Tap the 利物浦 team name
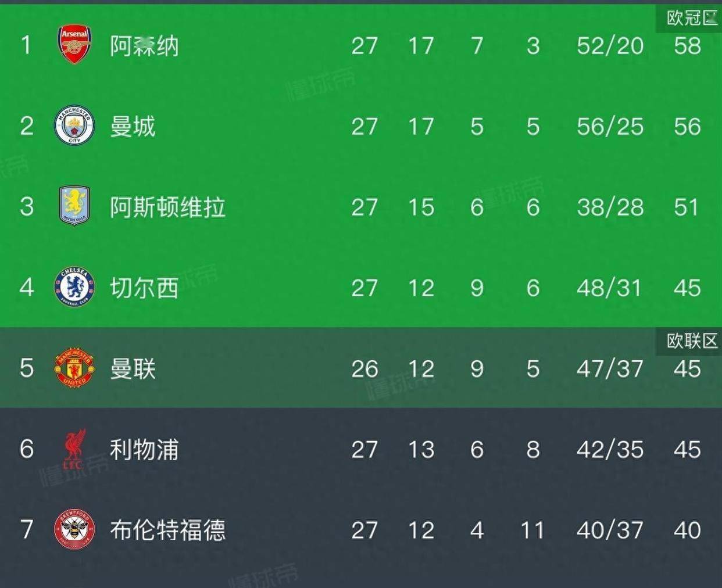The width and height of the screenshot is (722, 588). 144,450
